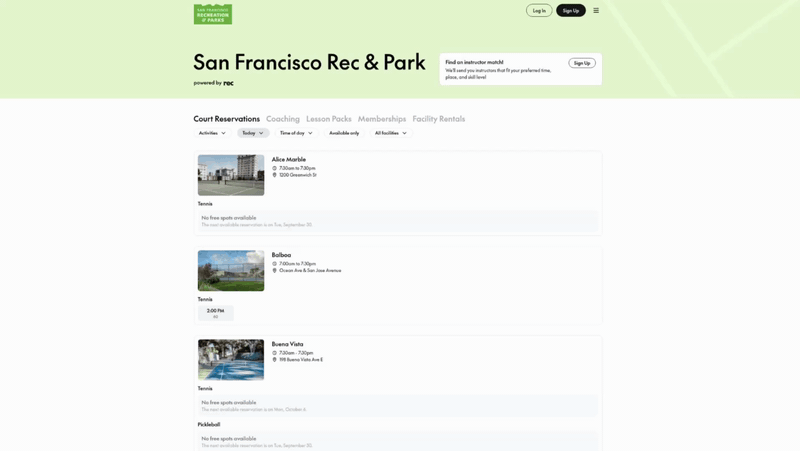Expand the Time of day filter
Screen dimensions: 800x451
[296, 133]
